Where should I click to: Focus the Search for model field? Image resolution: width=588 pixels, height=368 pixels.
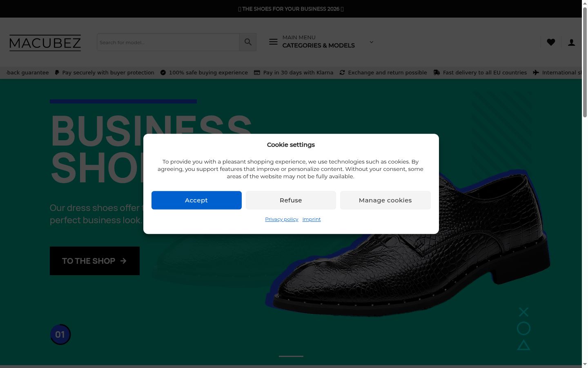click(x=168, y=42)
